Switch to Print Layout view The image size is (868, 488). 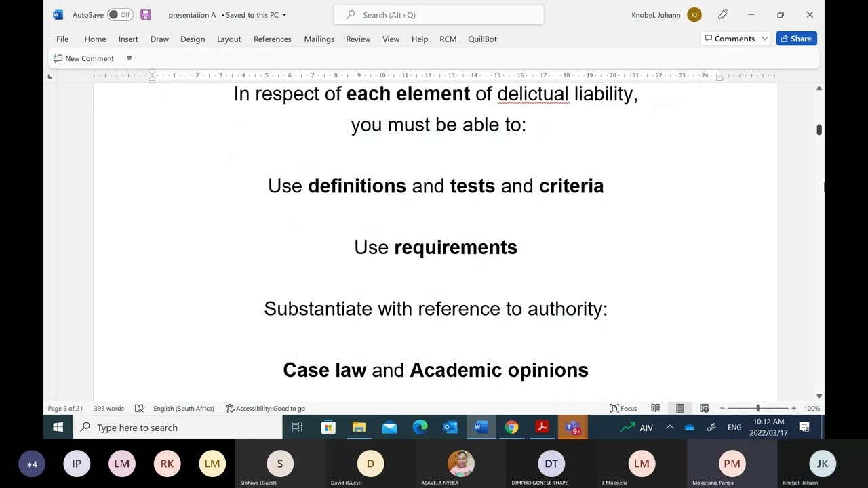pos(679,408)
